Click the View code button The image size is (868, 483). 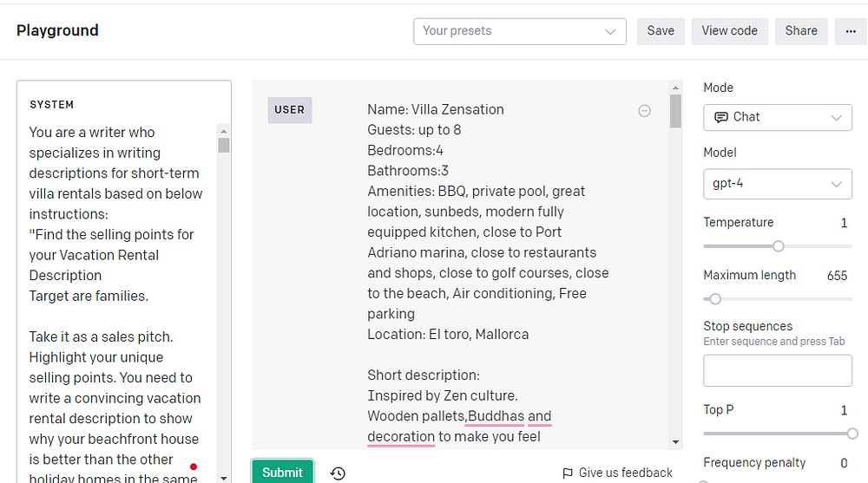pos(729,31)
